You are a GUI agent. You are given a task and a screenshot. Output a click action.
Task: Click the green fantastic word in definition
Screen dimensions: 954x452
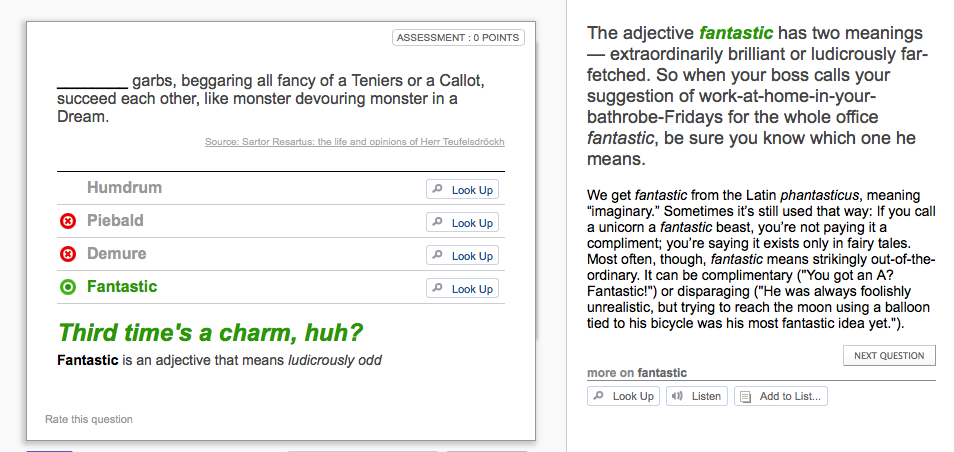pyautogui.click(x=736, y=32)
